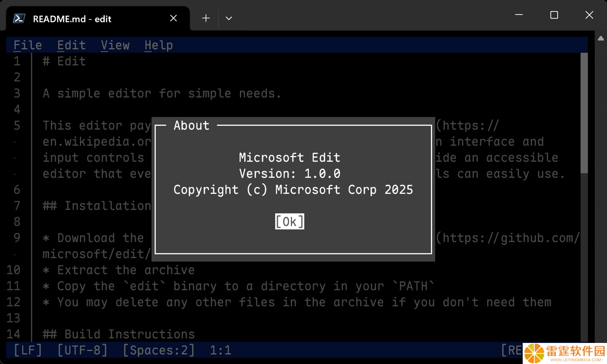Open the View menu

[x=115, y=45]
